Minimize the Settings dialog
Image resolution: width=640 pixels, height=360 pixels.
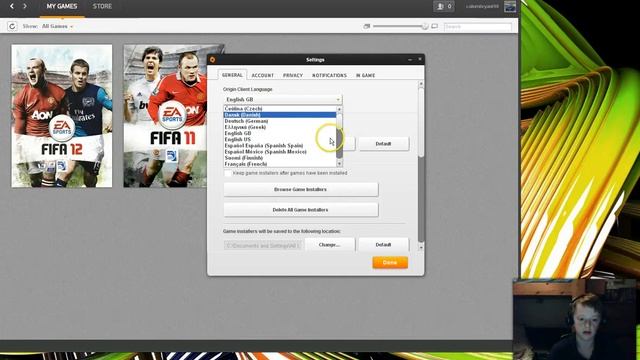coord(410,60)
